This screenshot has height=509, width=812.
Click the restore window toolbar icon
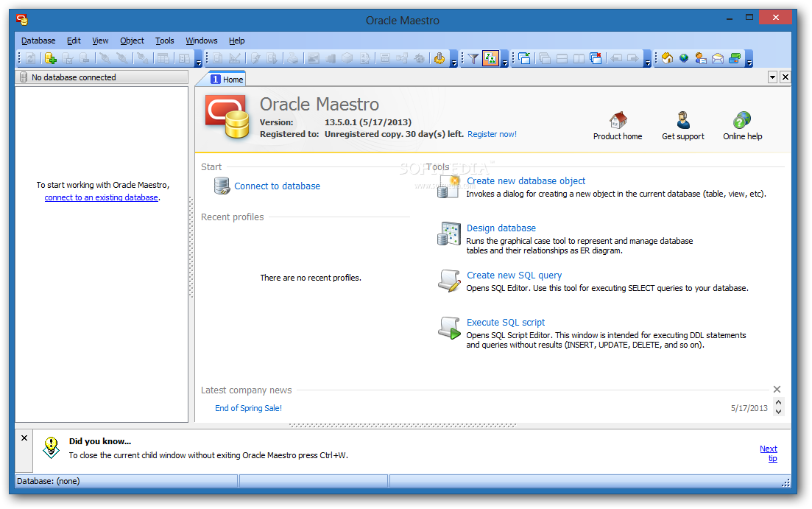point(525,59)
